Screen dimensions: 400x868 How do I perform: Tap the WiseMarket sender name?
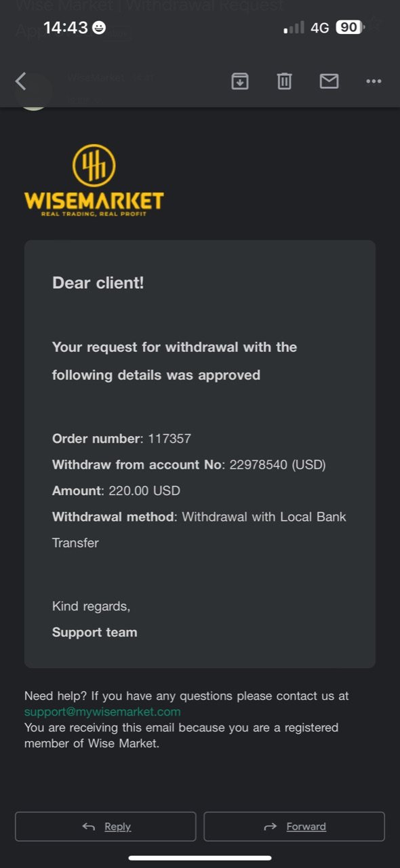click(x=96, y=78)
